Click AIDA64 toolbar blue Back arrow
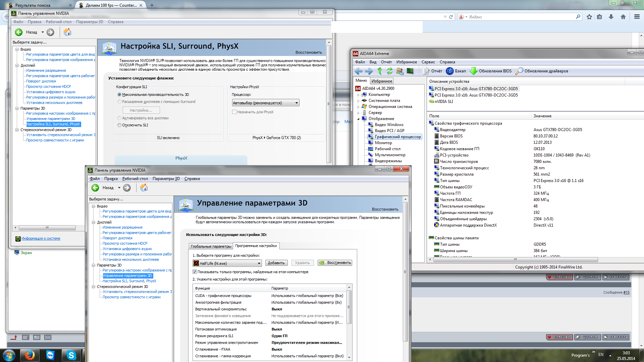Image resolution: width=644 pixels, height=362 pixels. 359,71
